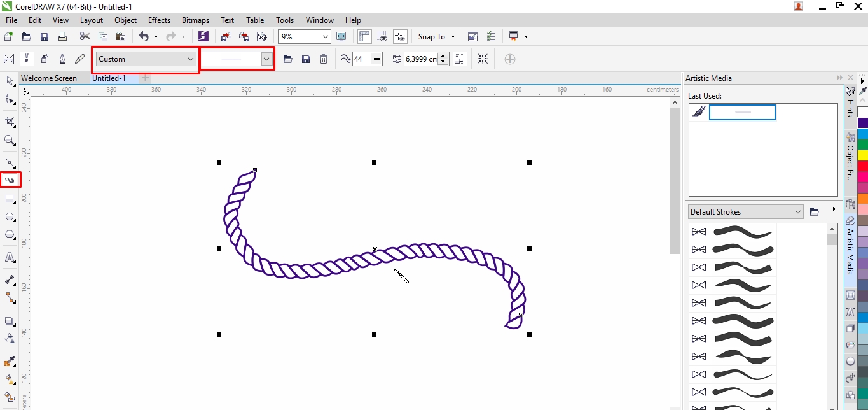This screenshot has height=410, width=868.
Task: Select the Crop tool
Action: point(10,121)
